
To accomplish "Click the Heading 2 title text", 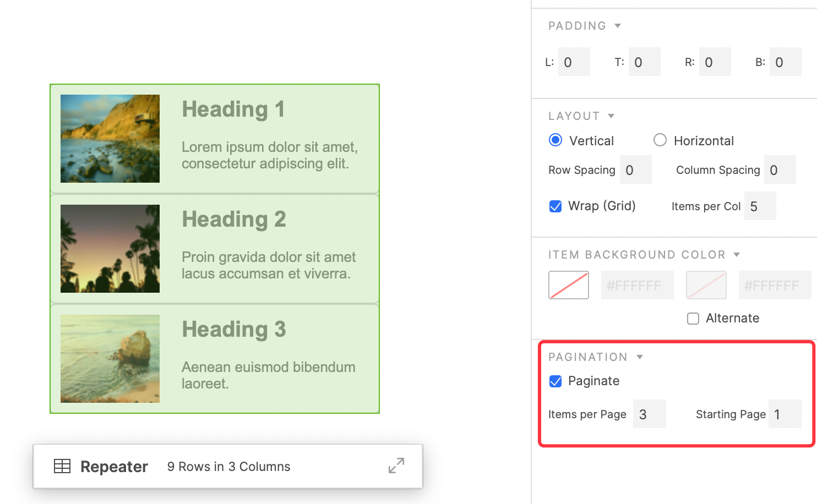I will 234,219.
